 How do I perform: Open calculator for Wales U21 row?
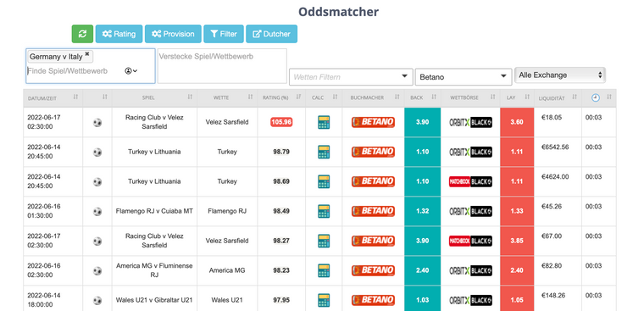pos(324,300)
